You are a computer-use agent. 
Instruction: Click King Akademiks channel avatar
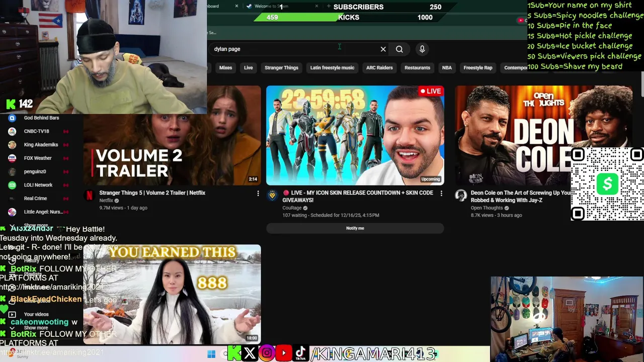click(x=12, y=145)
